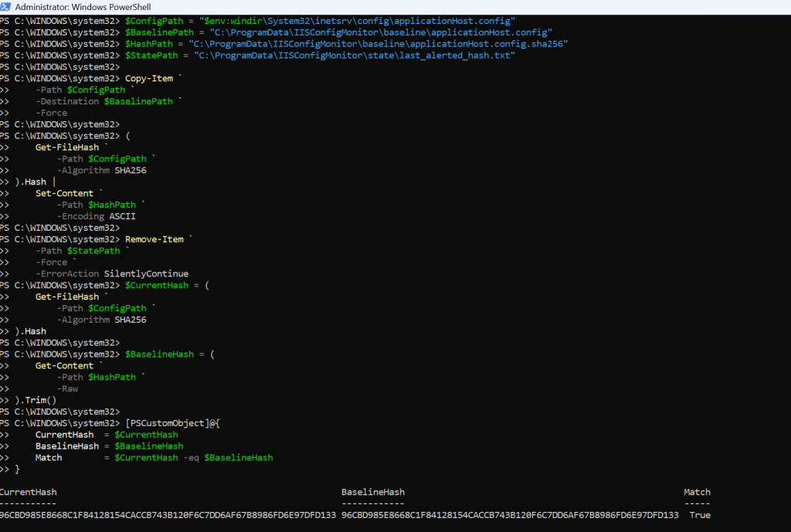
Task: Click the '-Path $HashPath' under Set-Content
Action: [96, 205]
